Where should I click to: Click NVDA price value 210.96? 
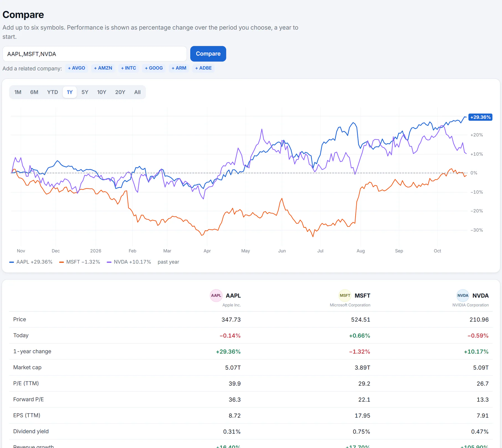tap(479, 320)
